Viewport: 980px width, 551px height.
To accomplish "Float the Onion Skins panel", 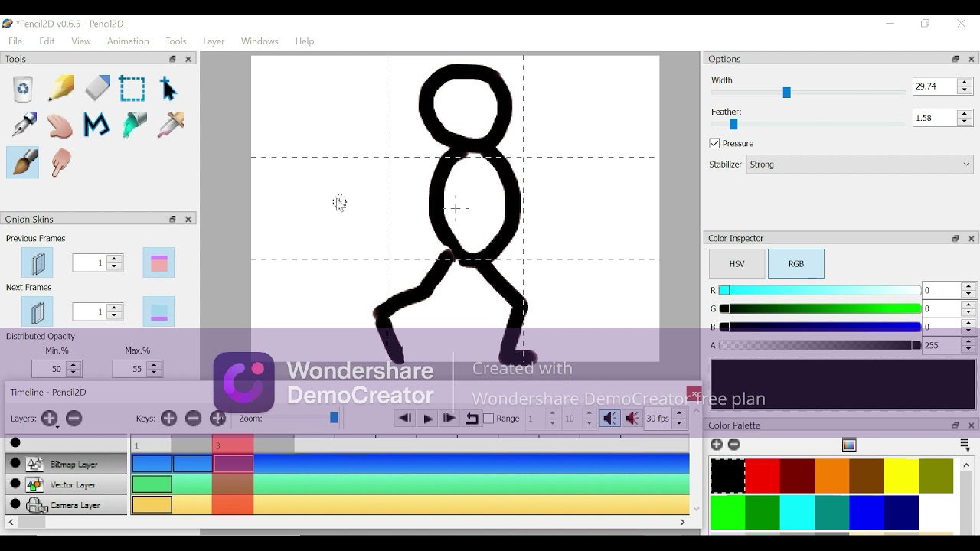I will [173, 219].
